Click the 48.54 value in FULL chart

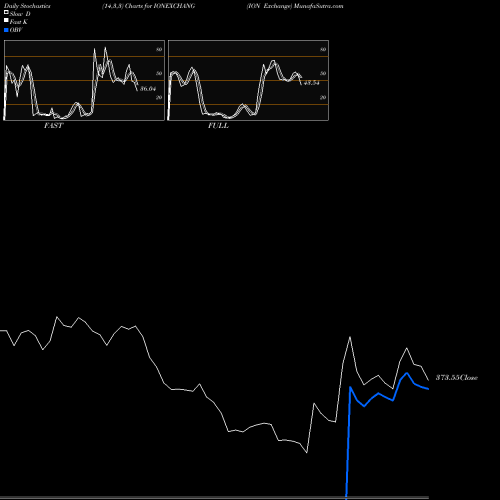click(312, 83)
